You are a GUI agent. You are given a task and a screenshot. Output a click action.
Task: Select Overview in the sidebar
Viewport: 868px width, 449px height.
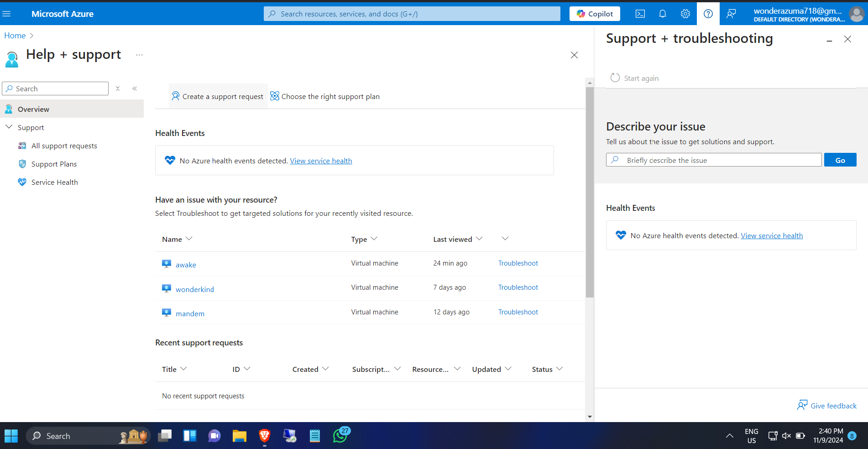click(72, 109)
